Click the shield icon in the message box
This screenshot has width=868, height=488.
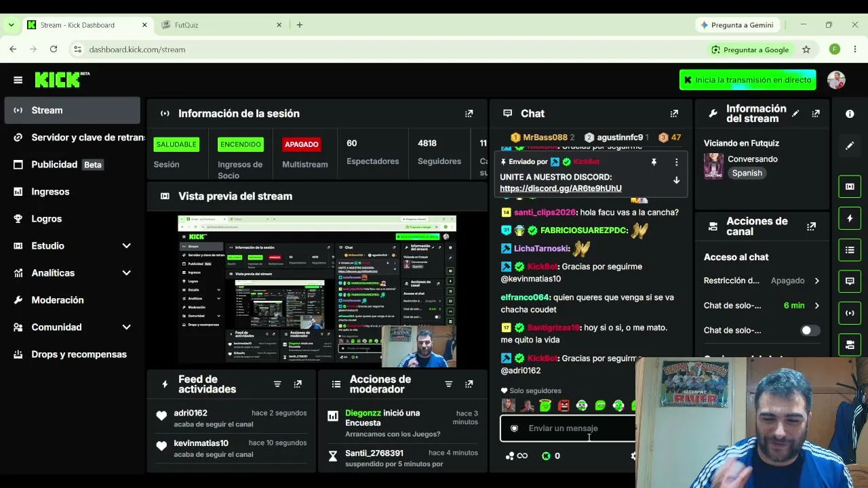(514, 428)
